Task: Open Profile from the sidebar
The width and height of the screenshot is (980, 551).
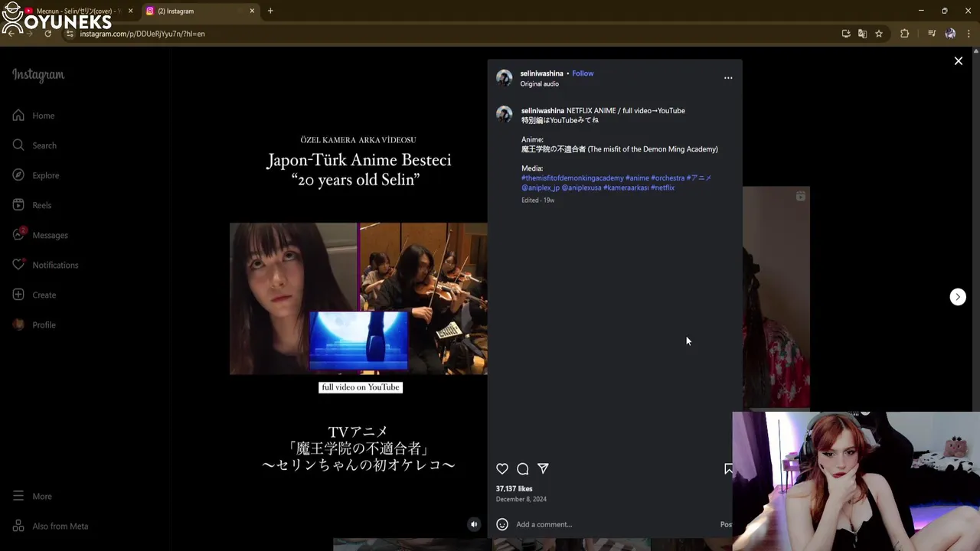Action: pos(34,324)
